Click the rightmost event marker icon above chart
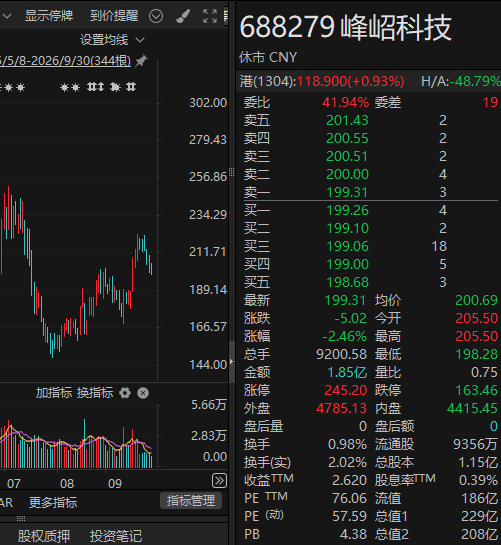501x545 pixels. pos(131,87)
